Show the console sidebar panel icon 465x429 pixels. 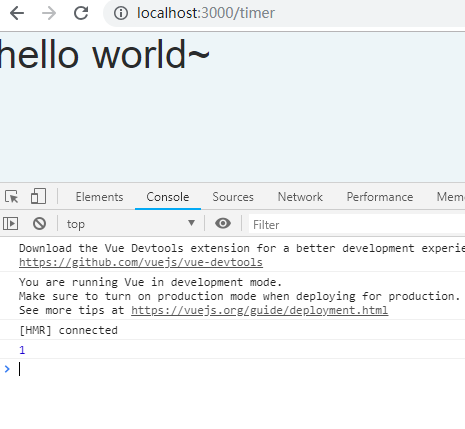[11, 223]
